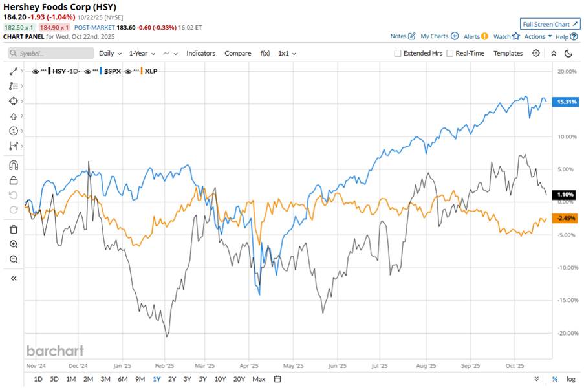This screenshot has height=392, width=584.
Task: Click the lock drawings icon
Action: (x=13, y=180)
